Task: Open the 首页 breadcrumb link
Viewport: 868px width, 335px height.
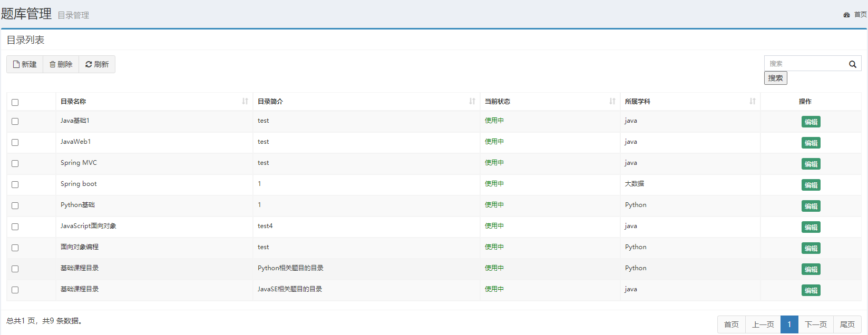Action: [860, 15]
